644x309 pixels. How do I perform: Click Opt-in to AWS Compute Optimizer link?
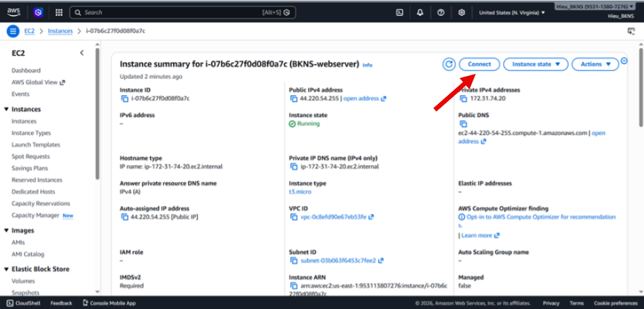[x=537, y=221]
